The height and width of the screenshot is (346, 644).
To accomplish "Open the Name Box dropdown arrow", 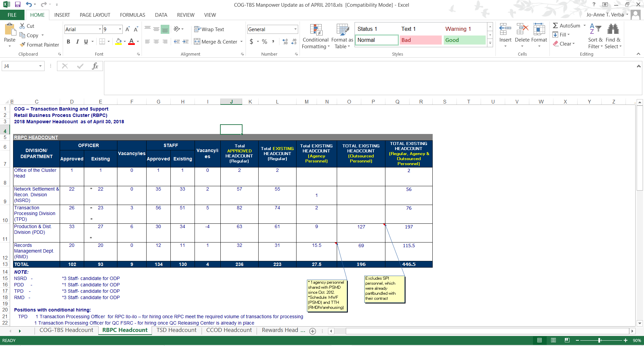I will pos(41,66).
